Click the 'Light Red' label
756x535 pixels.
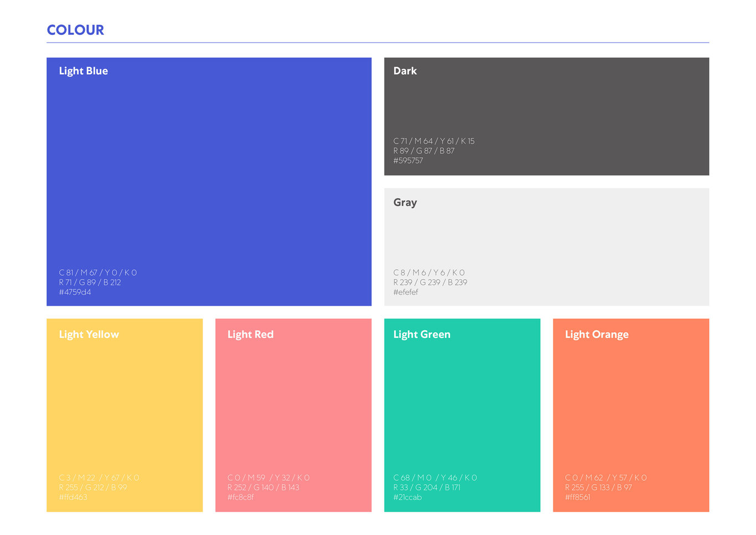coord(250,335)
